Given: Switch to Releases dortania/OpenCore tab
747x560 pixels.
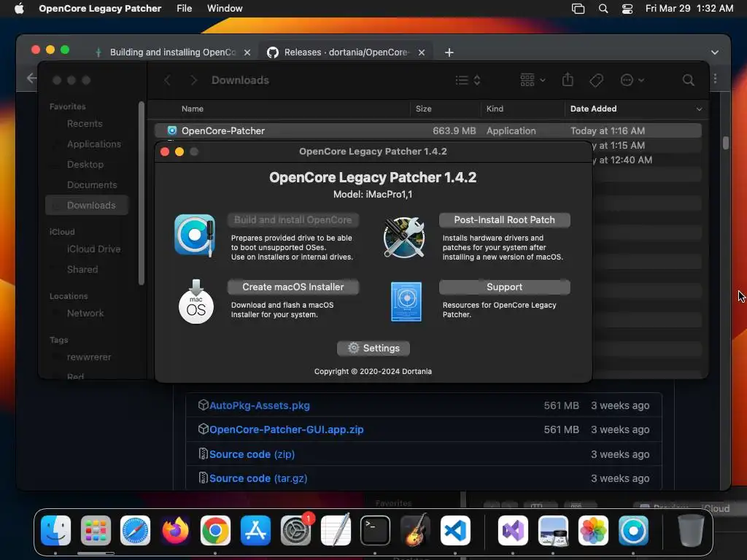Looking at the screenshot, I should tap(345, 52).
